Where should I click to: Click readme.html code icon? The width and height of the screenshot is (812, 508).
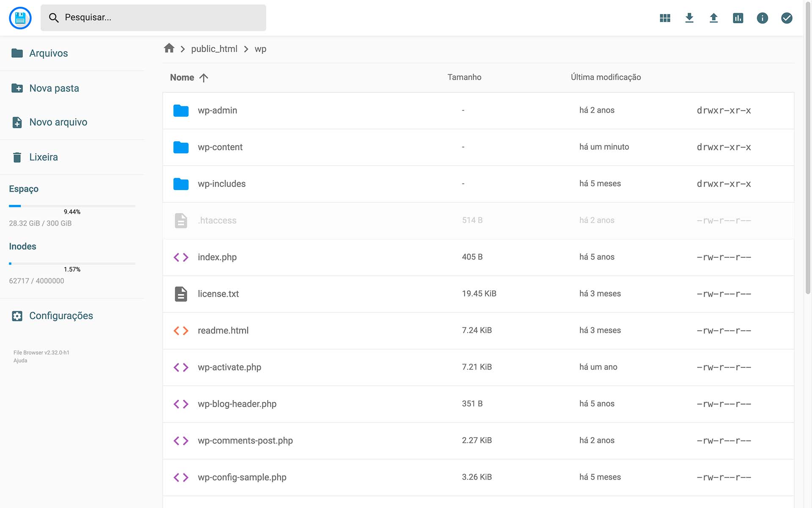[x=181, y=331]
